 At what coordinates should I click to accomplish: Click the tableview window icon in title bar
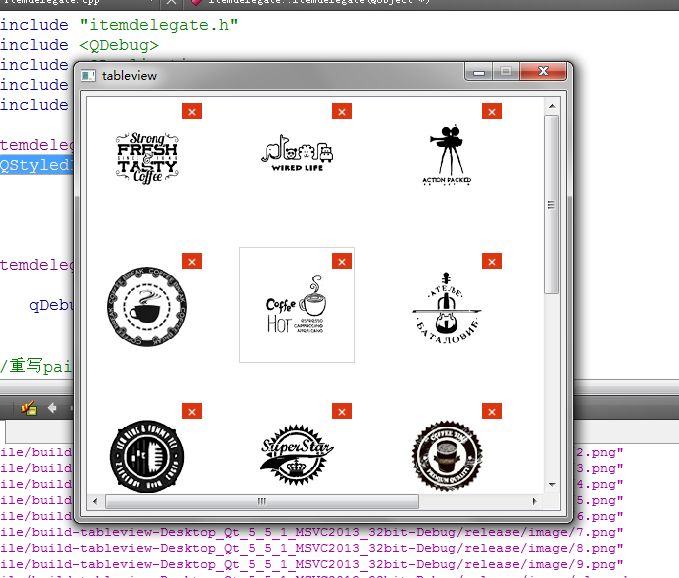(x=88, y=76)
